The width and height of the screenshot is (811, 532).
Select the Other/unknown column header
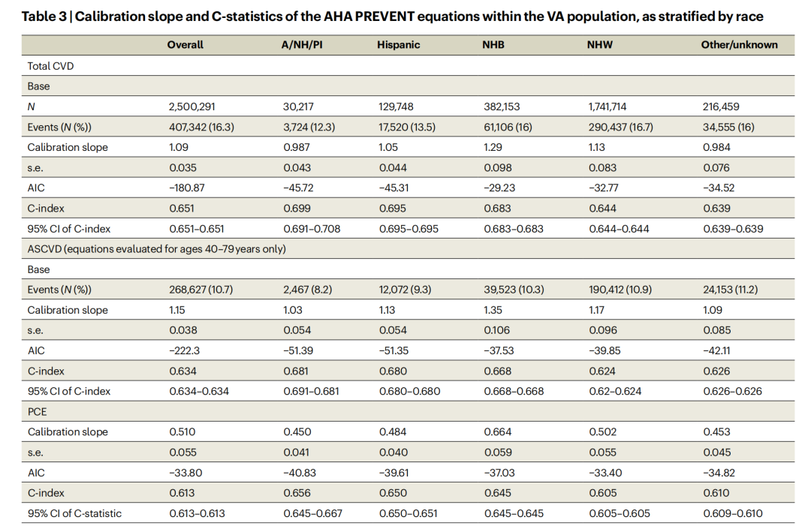click(739, 45)
